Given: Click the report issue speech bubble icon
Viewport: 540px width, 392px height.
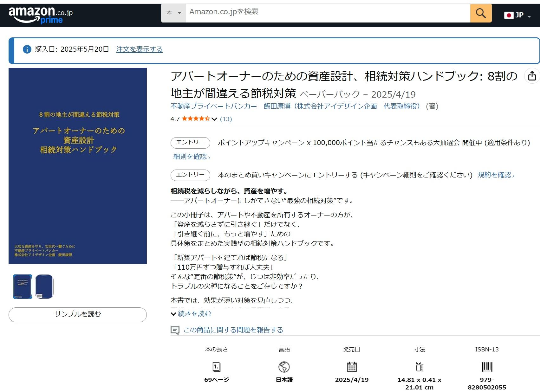Looking at the screenshot, I should pos(175,330).
